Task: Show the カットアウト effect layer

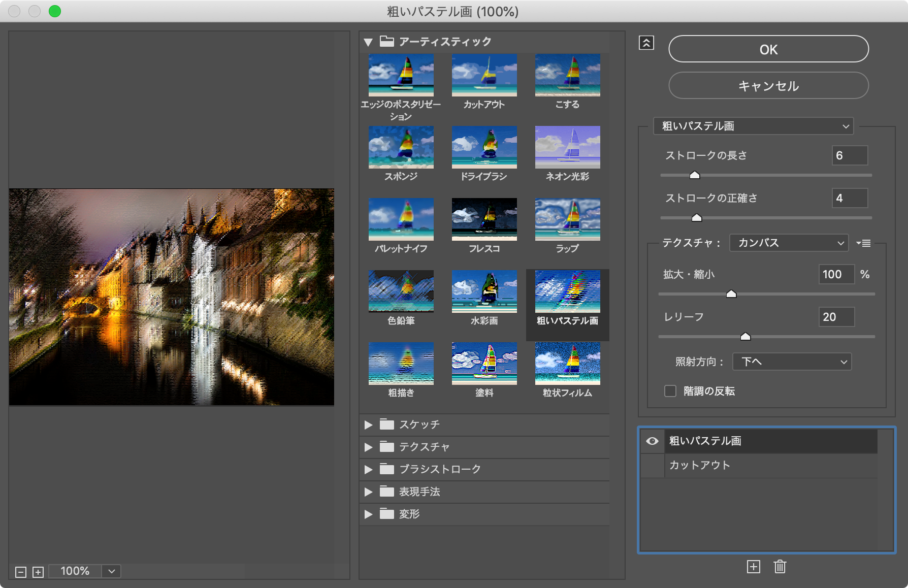Action: tap(652, 465)
